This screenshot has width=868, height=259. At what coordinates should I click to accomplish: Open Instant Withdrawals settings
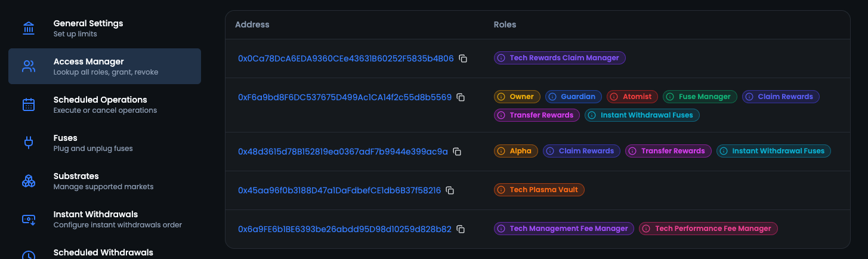pos(95,219)
